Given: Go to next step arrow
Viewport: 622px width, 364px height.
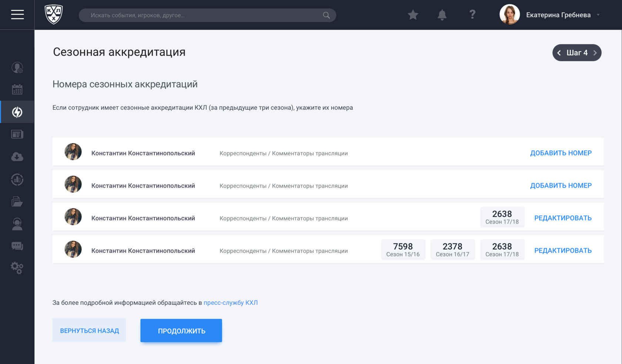Looking at the screenshot, I should 595,53.
